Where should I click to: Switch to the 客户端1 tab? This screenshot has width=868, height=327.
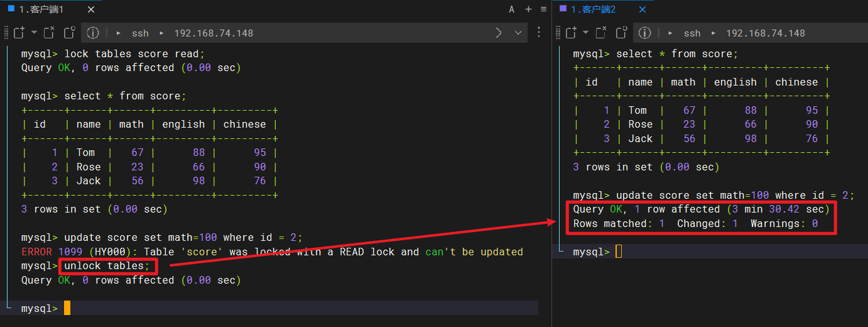click(x=41, y=9)
